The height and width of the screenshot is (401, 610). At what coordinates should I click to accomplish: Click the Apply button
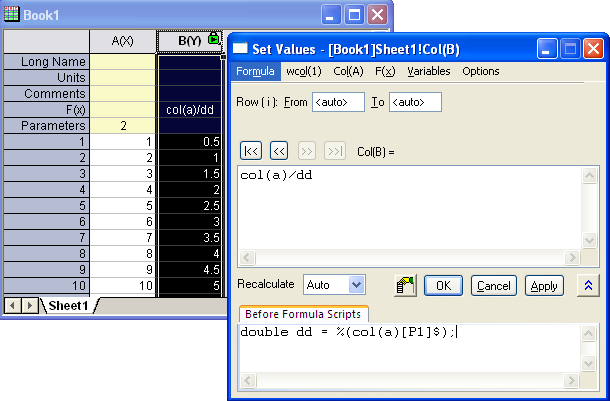point(544,286)
